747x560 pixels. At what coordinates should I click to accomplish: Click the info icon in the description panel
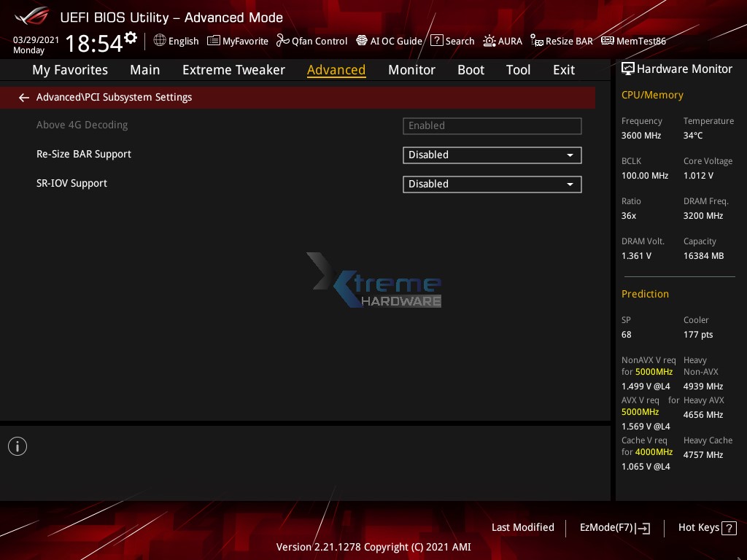18,446
